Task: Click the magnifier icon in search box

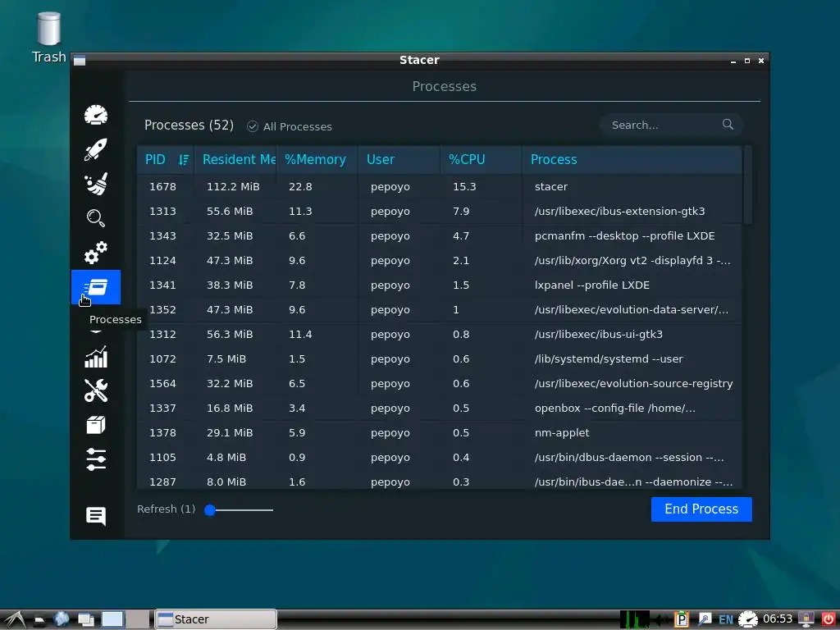Action: coord(728,125)
